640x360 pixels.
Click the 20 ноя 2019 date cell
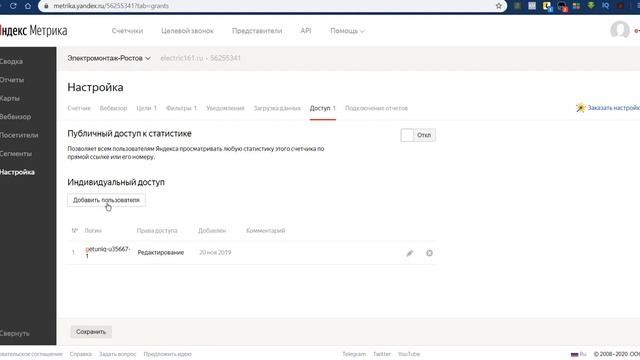215,253
